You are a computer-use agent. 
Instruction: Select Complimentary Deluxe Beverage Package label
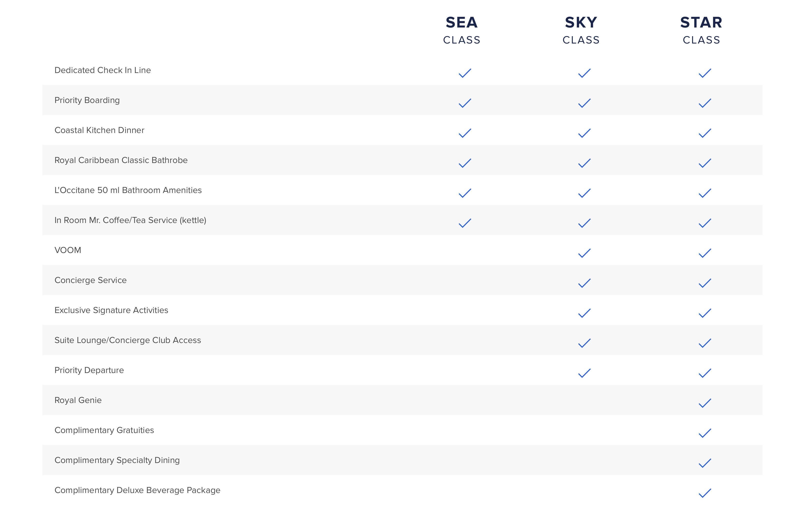pos(137,491)
